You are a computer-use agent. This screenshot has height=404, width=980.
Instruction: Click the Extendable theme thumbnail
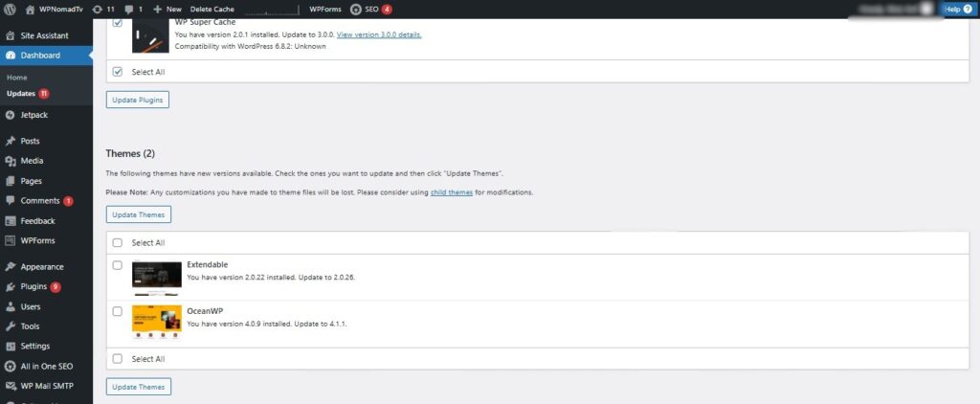pos(156,278)
